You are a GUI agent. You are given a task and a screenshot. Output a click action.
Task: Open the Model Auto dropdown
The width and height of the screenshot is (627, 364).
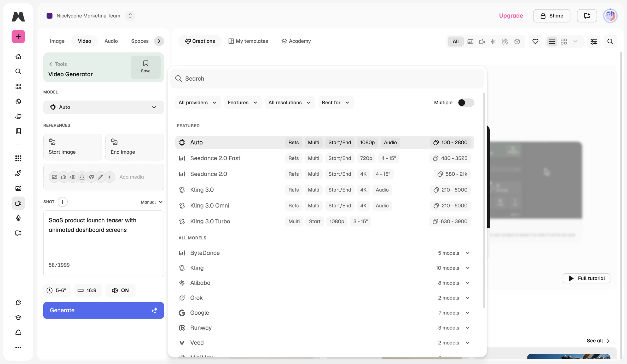(x=103, y=107)
